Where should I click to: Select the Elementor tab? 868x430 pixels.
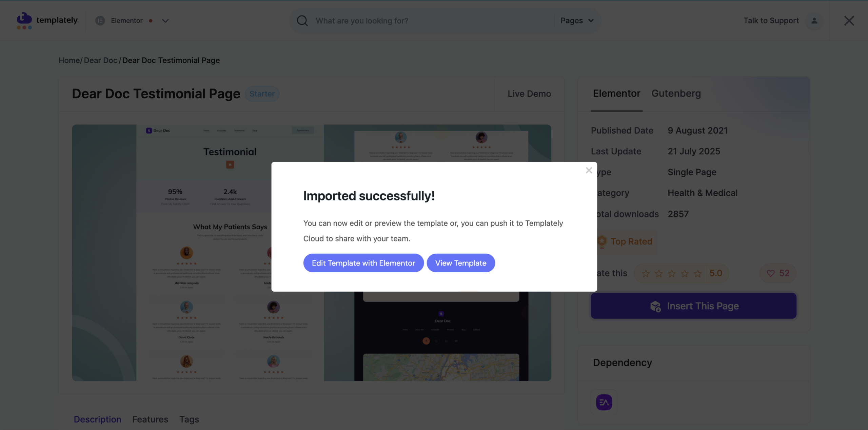[x=616, y=93]
